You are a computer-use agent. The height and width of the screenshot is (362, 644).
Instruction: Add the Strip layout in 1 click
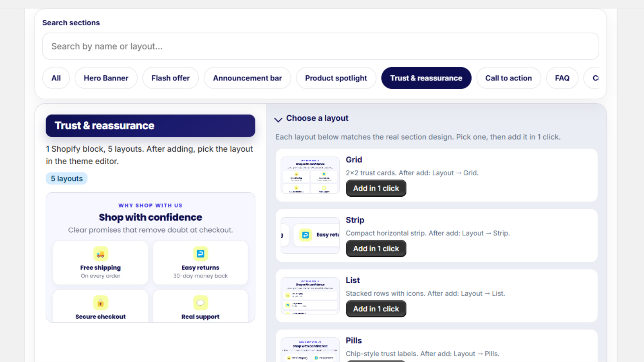[376, 249]
